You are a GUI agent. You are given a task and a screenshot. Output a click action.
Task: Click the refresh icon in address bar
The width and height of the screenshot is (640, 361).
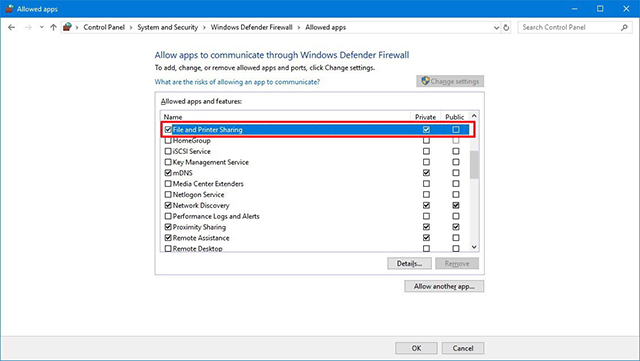pyautogui.click(x=506, y=27)
